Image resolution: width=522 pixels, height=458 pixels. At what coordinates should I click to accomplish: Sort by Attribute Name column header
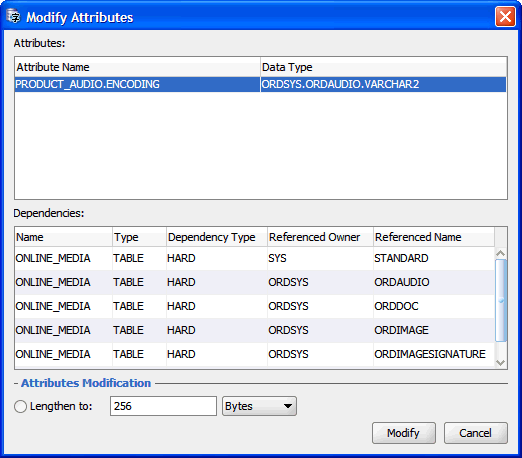click(x=137, y=67)
